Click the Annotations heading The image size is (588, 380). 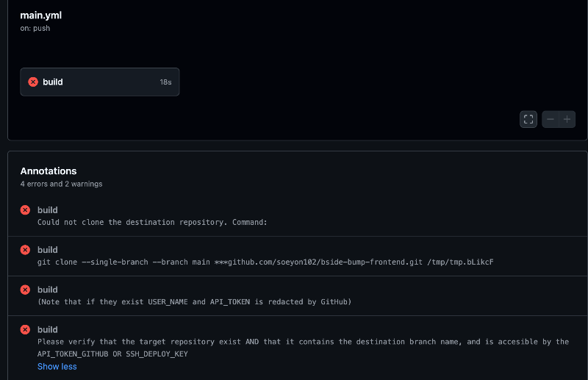pyautogui.click(x=49, y=171)
